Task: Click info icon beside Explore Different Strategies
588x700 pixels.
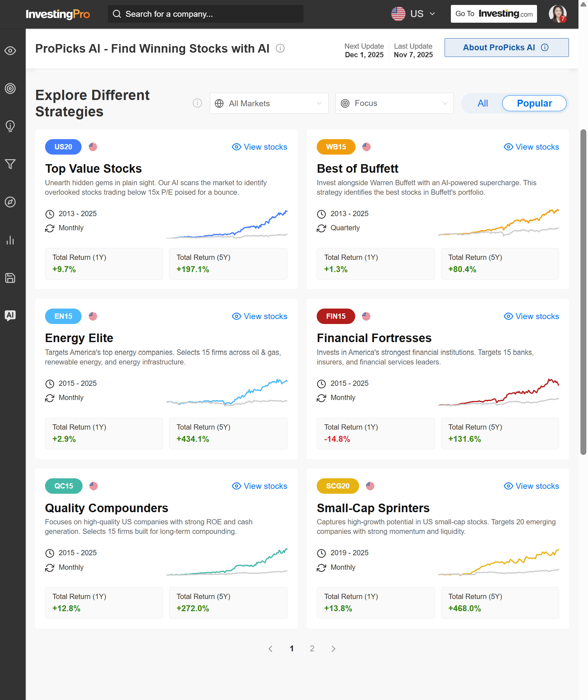Action: tap(197, 103)
